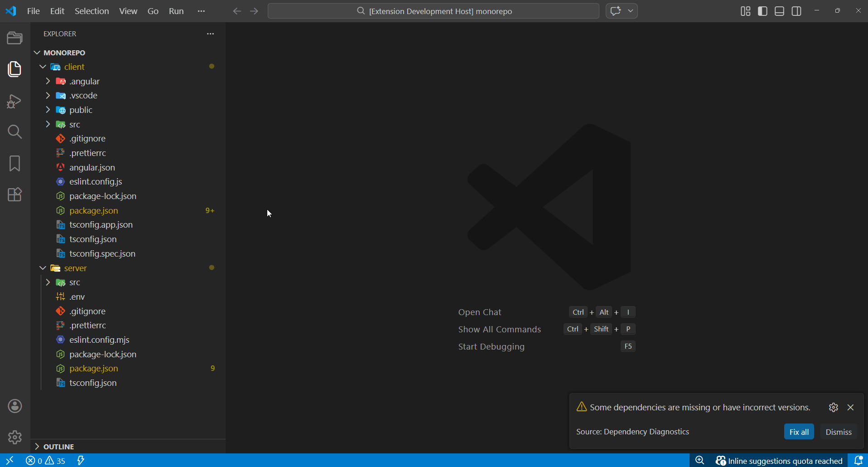The width and height of the screenshot is (868, 467).
Task: Open the Bookmarks view in activity bar
Action: click(x=14, y=163)
